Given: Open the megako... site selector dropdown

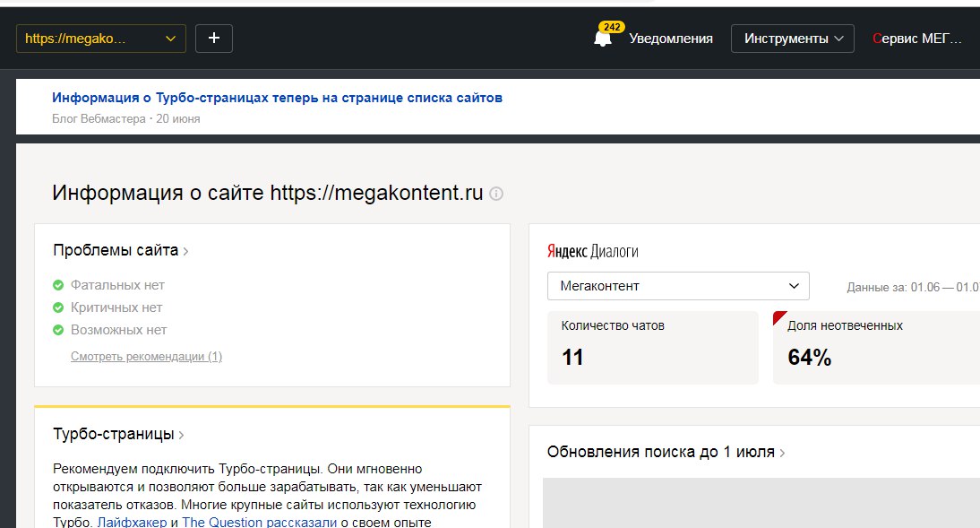Looking at the screenshot, I should pos(100,39).
